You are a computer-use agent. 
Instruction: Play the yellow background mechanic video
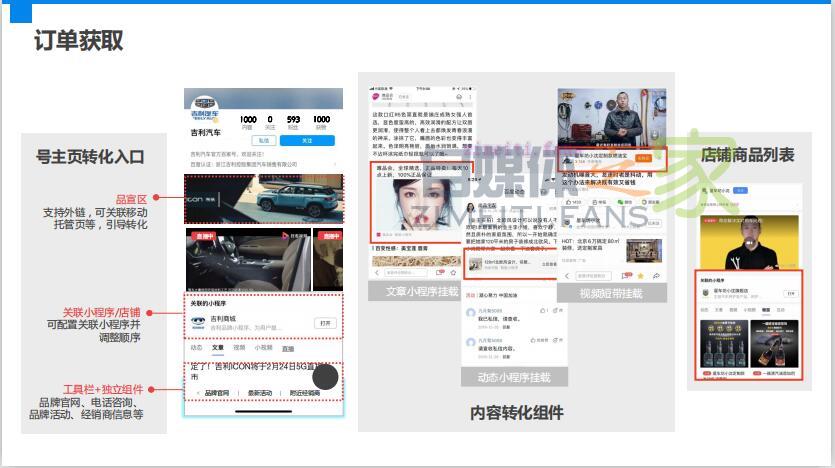pos(749,242)
